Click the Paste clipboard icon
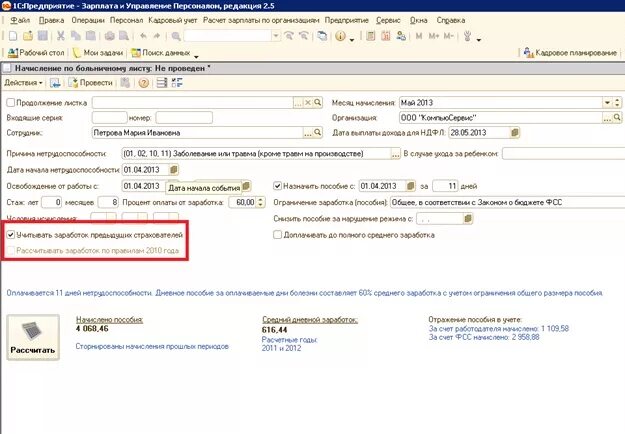Image resolution: width=625 pixels, height=434 pixels. point(91,36)
